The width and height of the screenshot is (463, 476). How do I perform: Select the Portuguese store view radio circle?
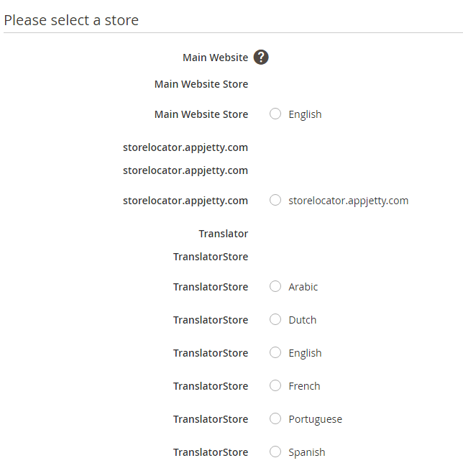275,418
